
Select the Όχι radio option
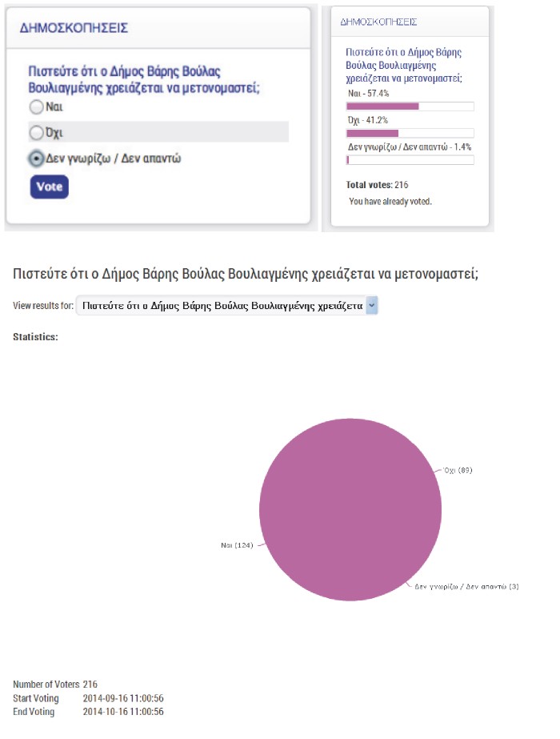point(36,133)
